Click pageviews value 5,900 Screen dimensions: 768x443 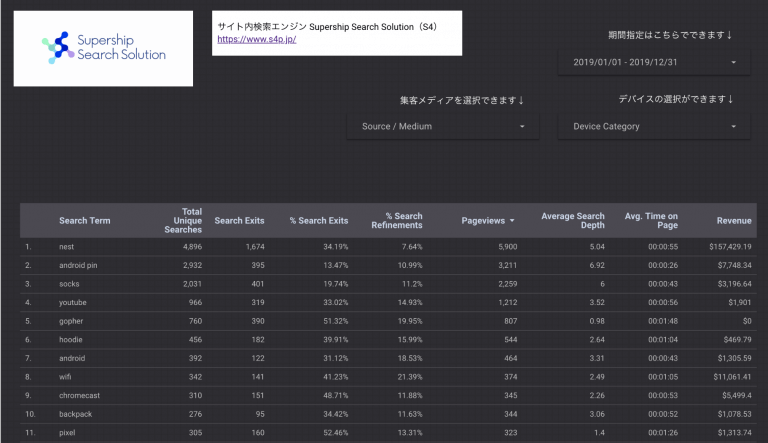(x=507, y=246)
